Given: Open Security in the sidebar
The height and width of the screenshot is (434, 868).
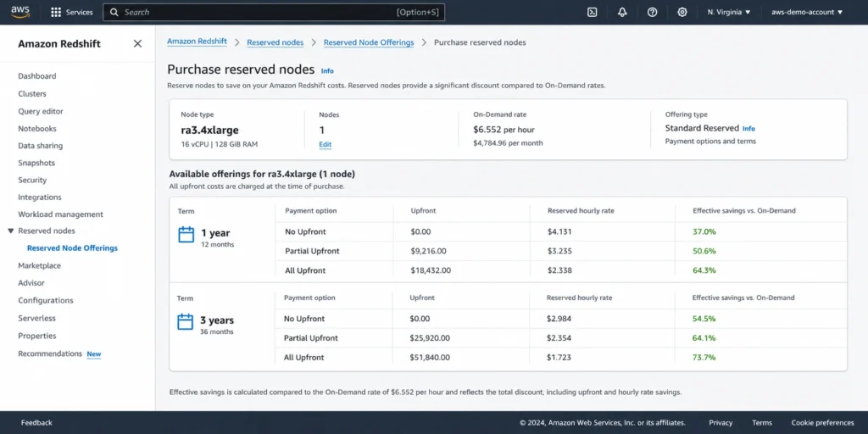Looking at the screenshot, I should pyautogui.click(x=32, y=180).
